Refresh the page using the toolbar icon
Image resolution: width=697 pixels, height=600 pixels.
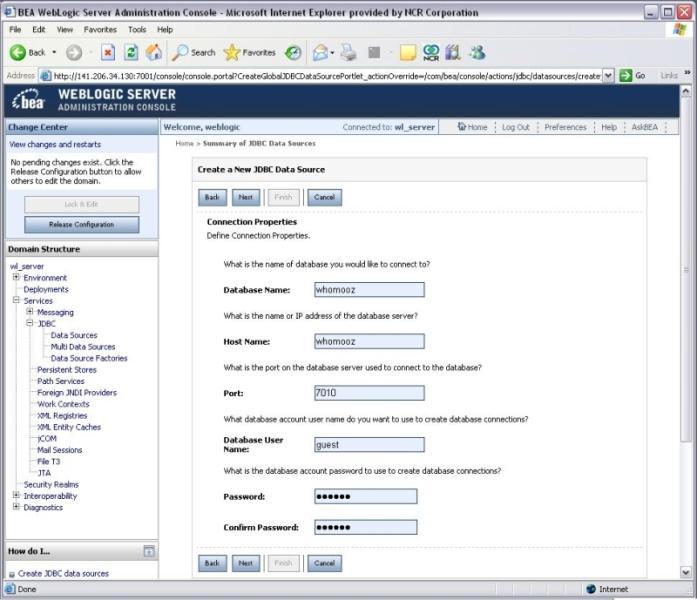[131, 52]
